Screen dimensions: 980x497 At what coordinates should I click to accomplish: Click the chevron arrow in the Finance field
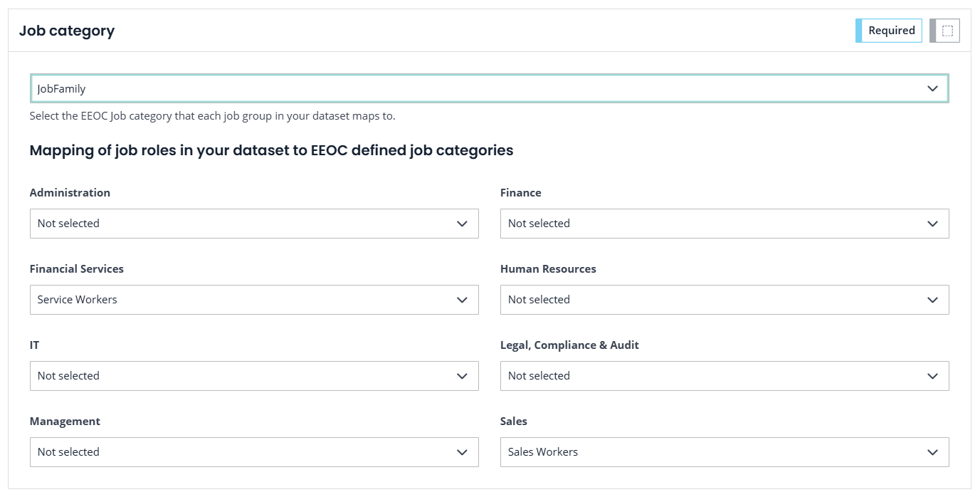tap(932, 224)
